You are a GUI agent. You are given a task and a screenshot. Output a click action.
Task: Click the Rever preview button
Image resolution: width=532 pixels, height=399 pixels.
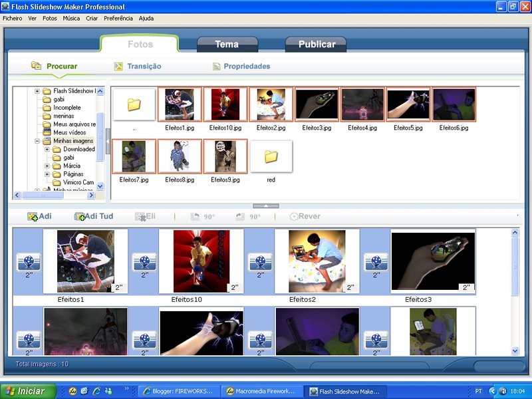305,217
